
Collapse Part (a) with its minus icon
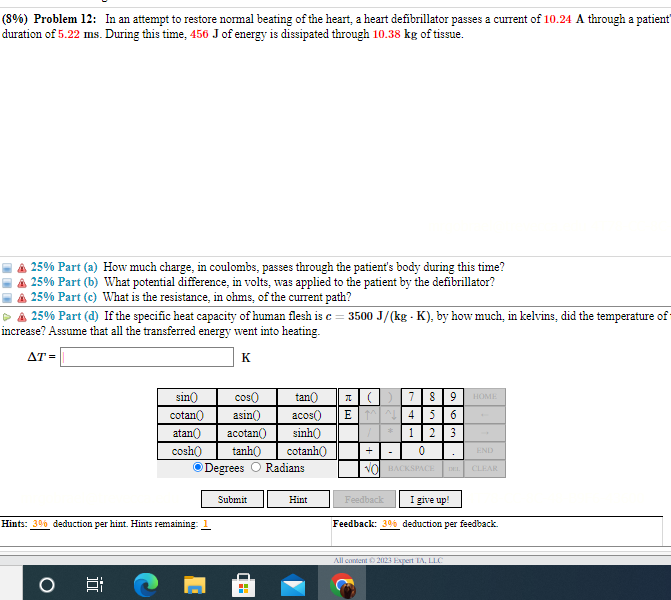(x=7, y=268)
